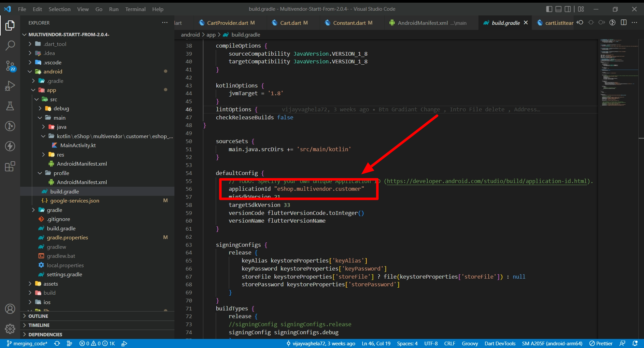
Task: Open the Testing flask icon view
Action: coord(10,106)
